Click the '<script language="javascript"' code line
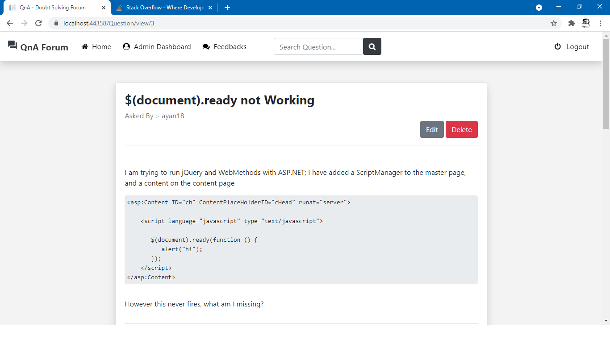This screenshot has height=364, width=610. tap(232, 221)
